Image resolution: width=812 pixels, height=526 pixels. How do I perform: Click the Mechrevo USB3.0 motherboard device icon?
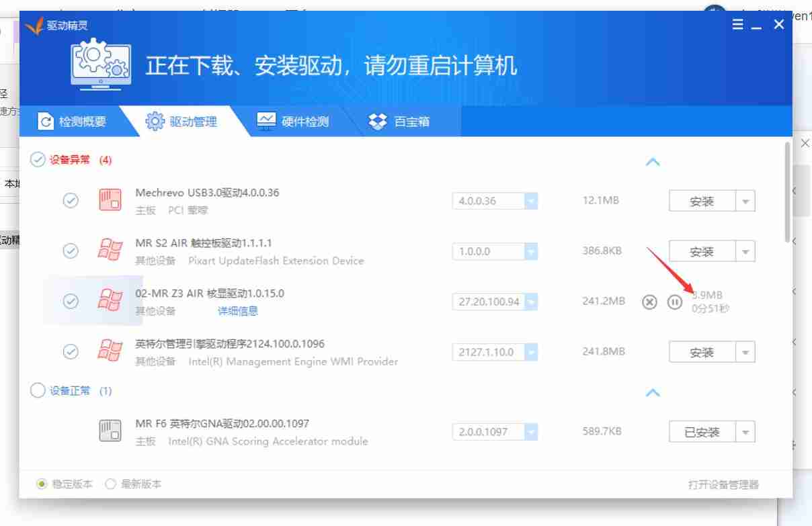110,201
